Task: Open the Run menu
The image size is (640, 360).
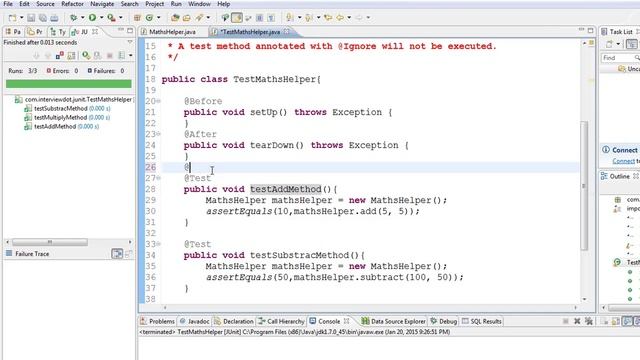Action: coord(176,4)
